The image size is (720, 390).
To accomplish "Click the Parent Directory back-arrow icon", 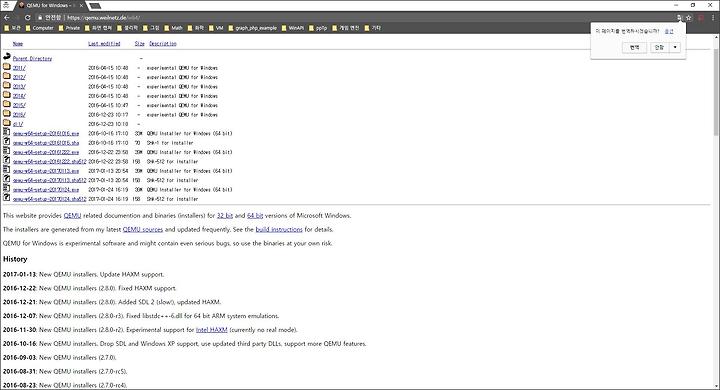I will pos(7,57).
